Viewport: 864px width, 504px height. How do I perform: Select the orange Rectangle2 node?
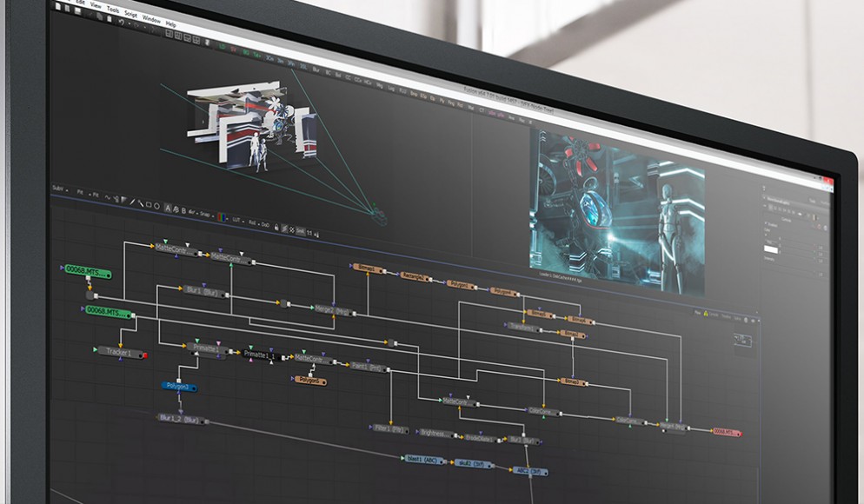coord(415,276)
